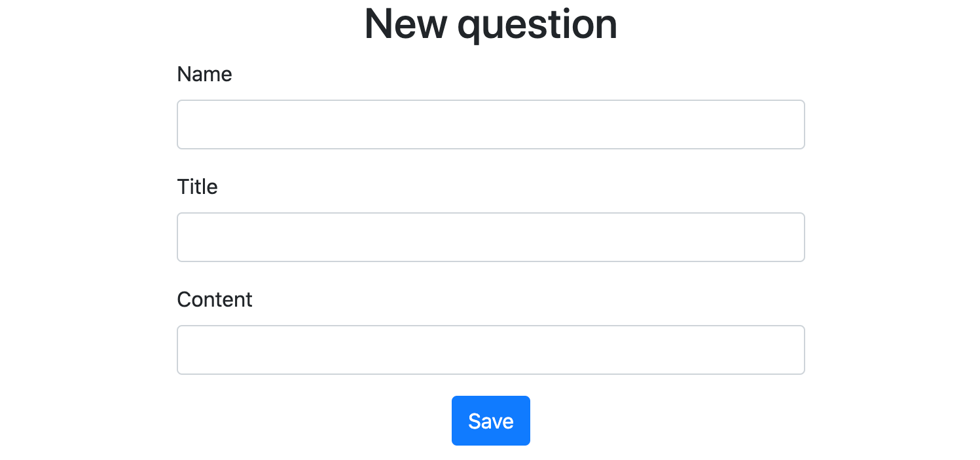Activate the text field below Title
980x460 pixels.
click(x=490, y=237)
